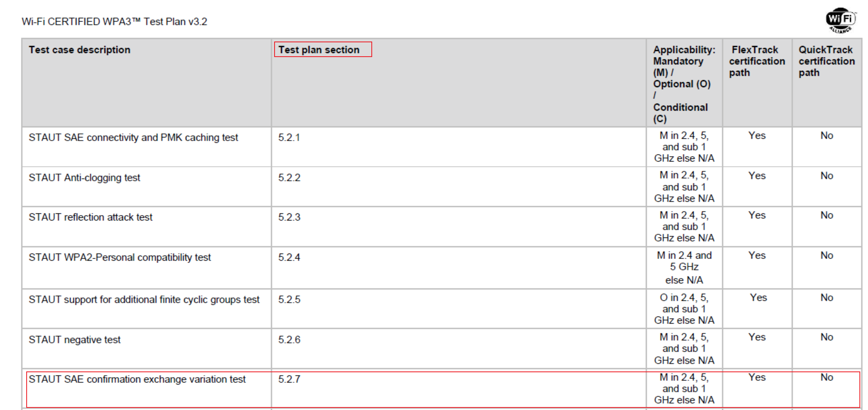Click the Test plan section header

point(319,50)
